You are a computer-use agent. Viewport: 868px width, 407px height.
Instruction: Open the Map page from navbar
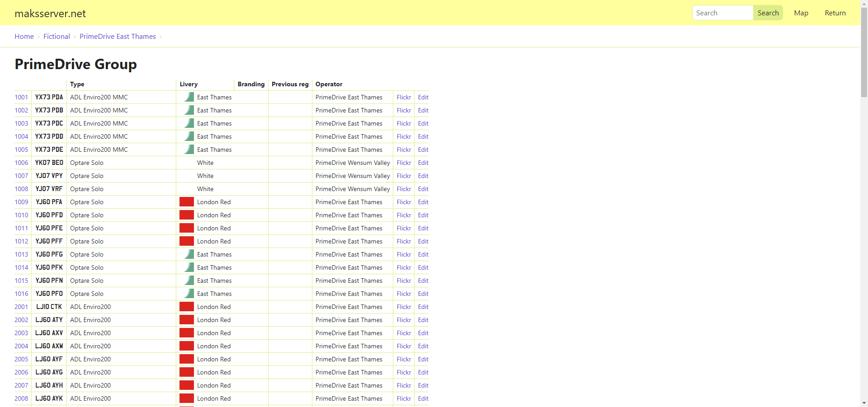pos(801,13)
